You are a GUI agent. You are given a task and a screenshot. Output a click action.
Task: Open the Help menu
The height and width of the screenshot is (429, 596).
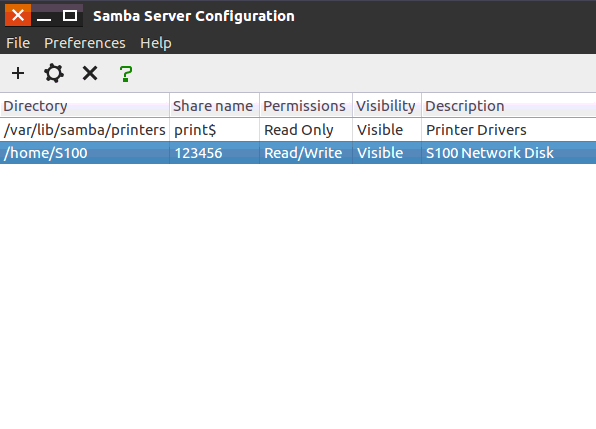(x=155, y=43)
